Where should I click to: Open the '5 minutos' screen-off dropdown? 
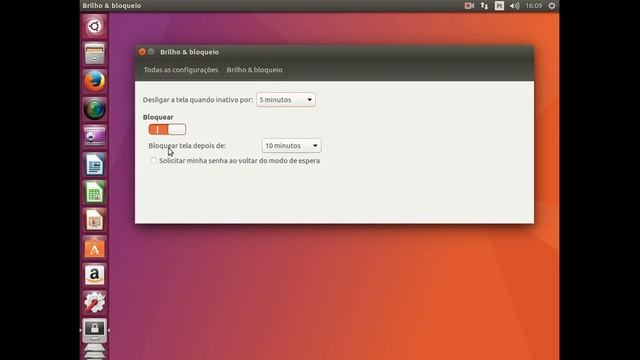tap(286, 100)
